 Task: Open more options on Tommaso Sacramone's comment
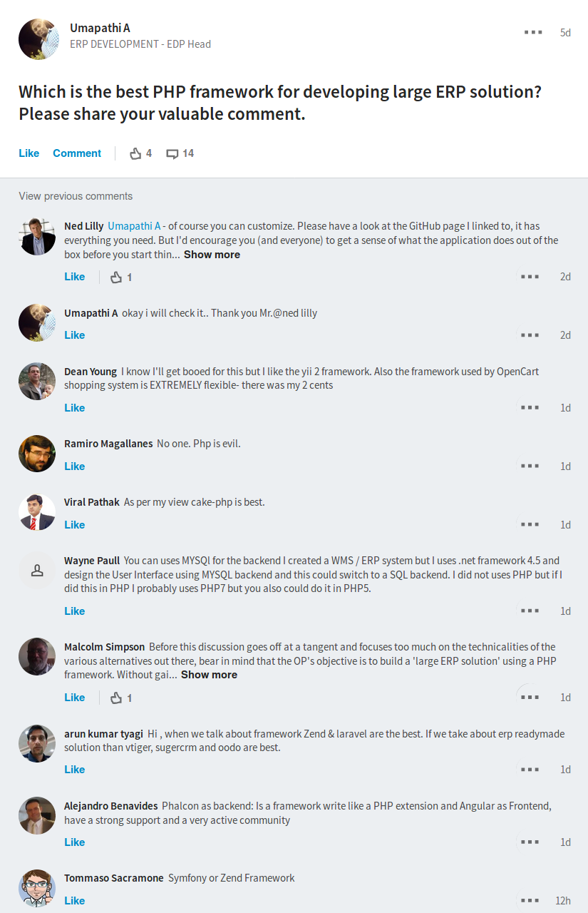click(x=530, y=901)
